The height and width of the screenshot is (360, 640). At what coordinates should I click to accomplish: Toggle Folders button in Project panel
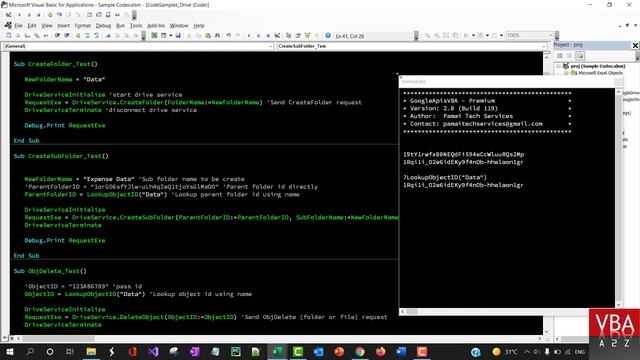coord(580,56)
